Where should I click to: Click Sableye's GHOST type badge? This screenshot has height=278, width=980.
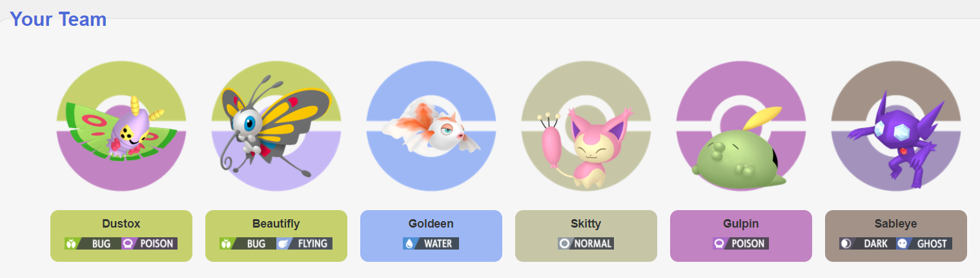click(924, 244)
